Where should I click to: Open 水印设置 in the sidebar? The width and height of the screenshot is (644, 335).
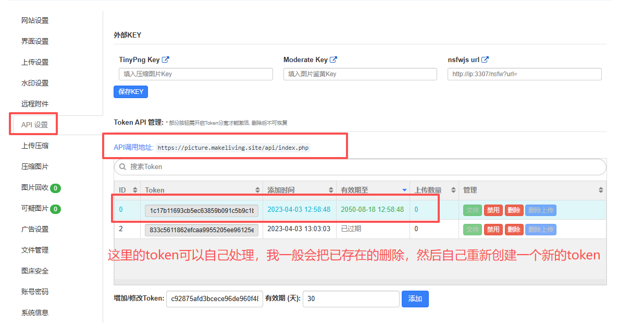35,83
